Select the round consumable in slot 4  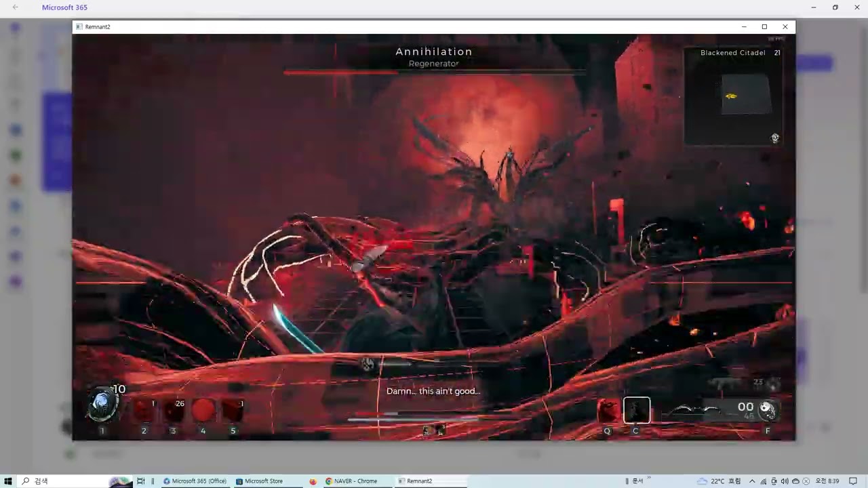pyautogui.click(x=203, y=410)
